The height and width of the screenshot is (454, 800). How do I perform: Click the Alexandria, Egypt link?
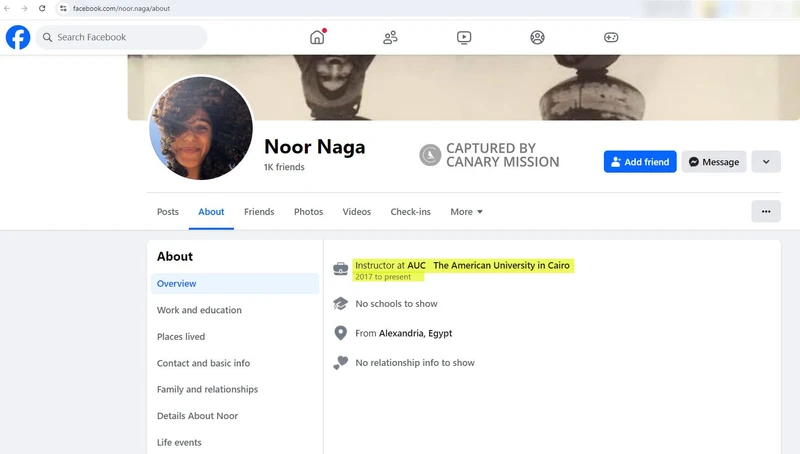(415, 333)
